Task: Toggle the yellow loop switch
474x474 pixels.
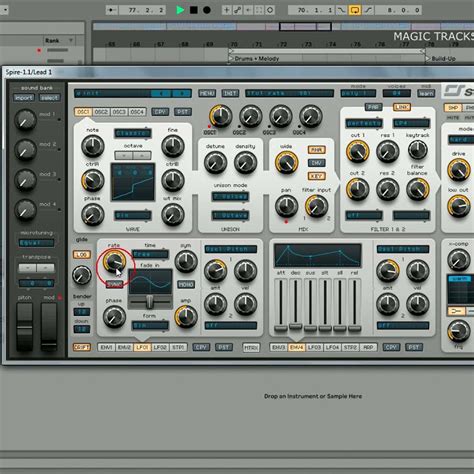Action: pos(355,10)
